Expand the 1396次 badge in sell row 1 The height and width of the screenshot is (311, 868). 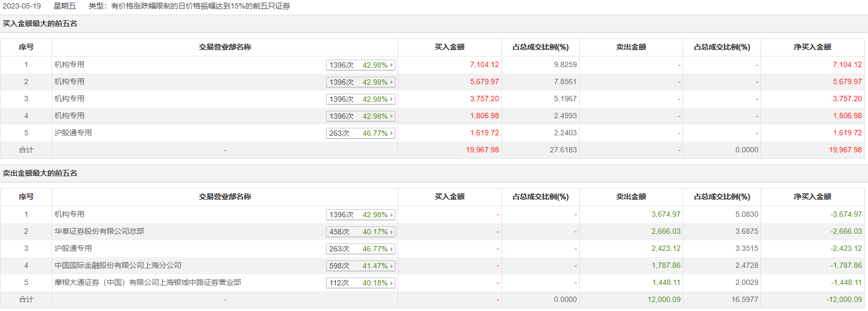coord(360,215)
